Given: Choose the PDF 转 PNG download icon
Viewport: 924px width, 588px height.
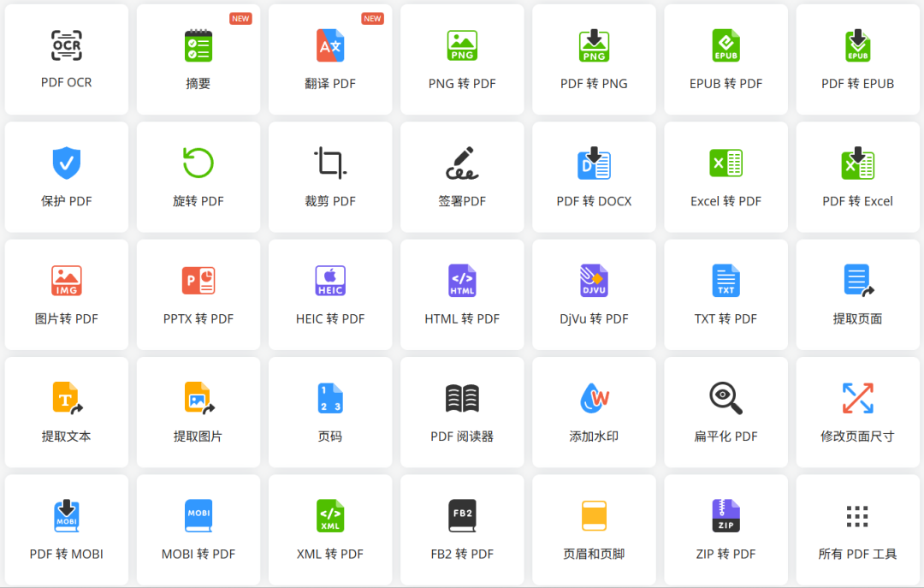Looking at the screenshot, I should coord(594,45).
